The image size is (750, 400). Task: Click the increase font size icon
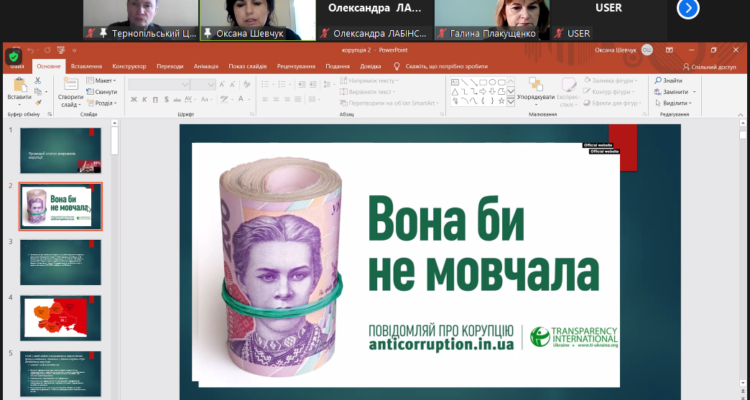[x=222, y=85]
